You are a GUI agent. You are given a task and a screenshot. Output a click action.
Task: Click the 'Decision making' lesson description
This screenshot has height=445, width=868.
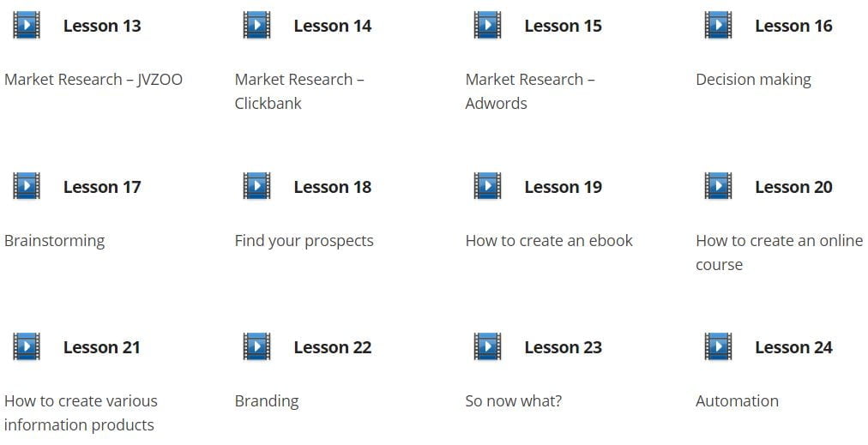753,81
